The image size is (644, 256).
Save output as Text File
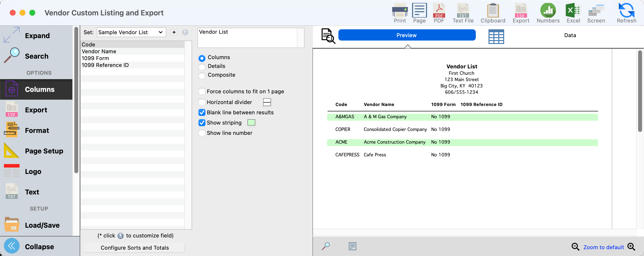pos(463,13)
